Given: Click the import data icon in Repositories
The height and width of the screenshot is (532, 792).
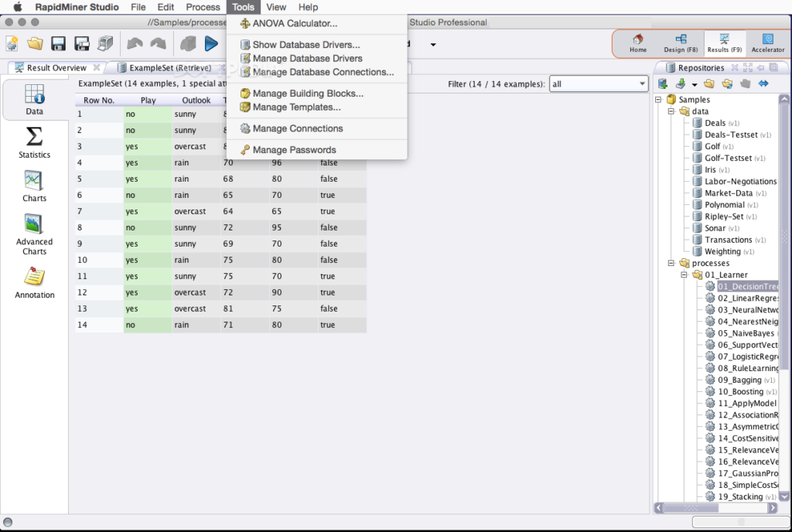Looking at the screenshot, I should coord(681,84).
